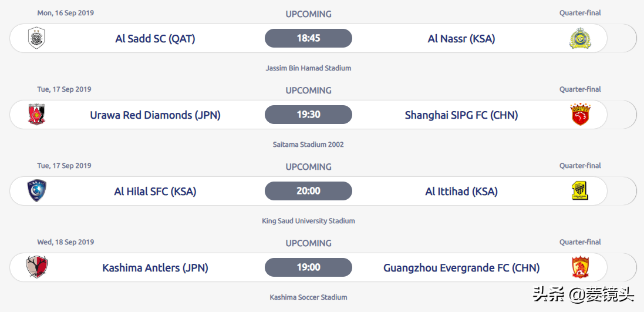644x312 pixels.
Task: Click the Urawa Red Diamonds crest
Action: 36,115
